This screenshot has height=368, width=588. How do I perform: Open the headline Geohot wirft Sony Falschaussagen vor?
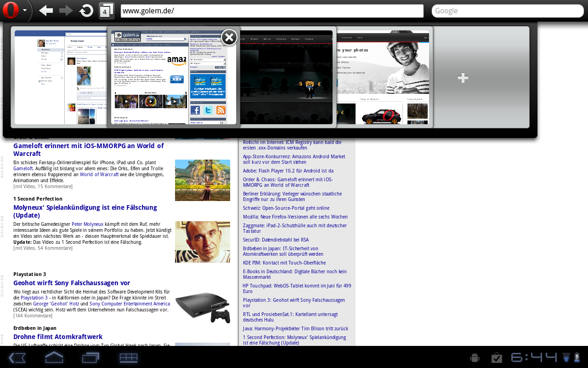tap(71, 282)
